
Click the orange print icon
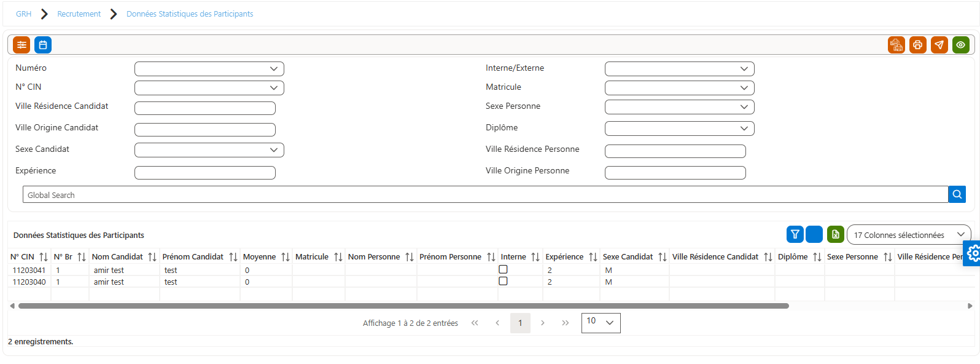coord(917,45)
